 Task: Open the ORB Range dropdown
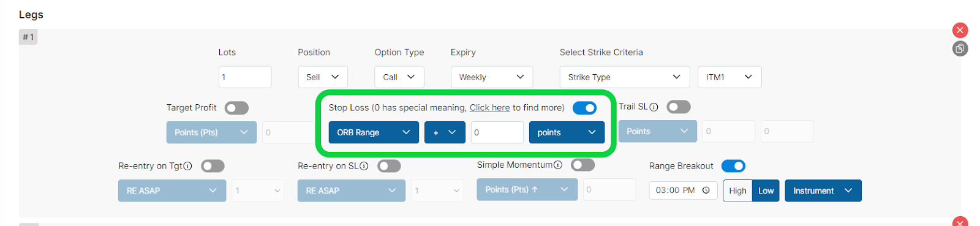point(374,132)
